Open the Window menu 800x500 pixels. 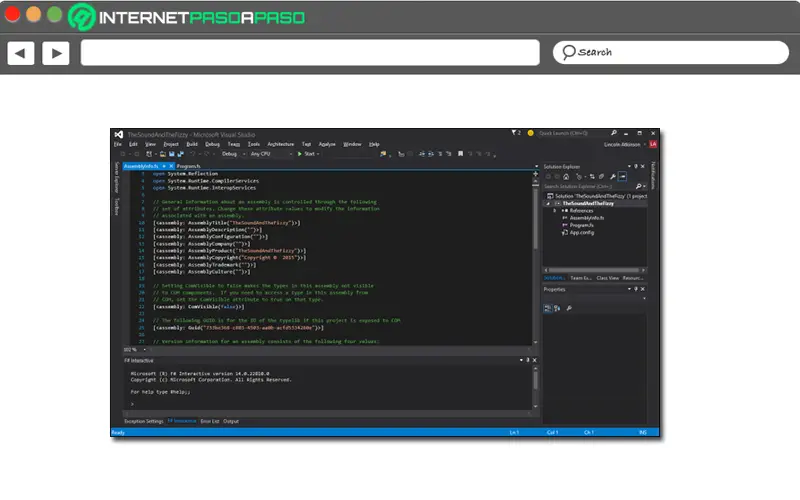tap(352, 144)
